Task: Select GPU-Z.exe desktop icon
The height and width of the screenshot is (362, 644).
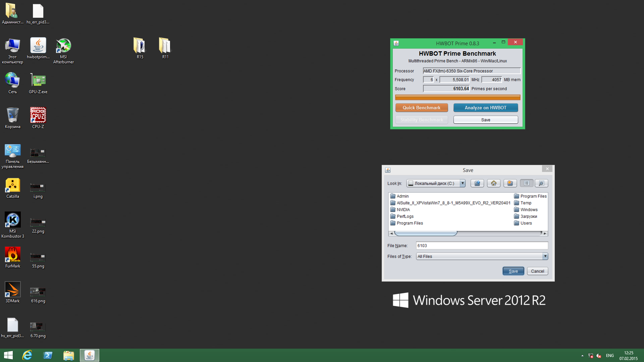Action: [38, 83]
